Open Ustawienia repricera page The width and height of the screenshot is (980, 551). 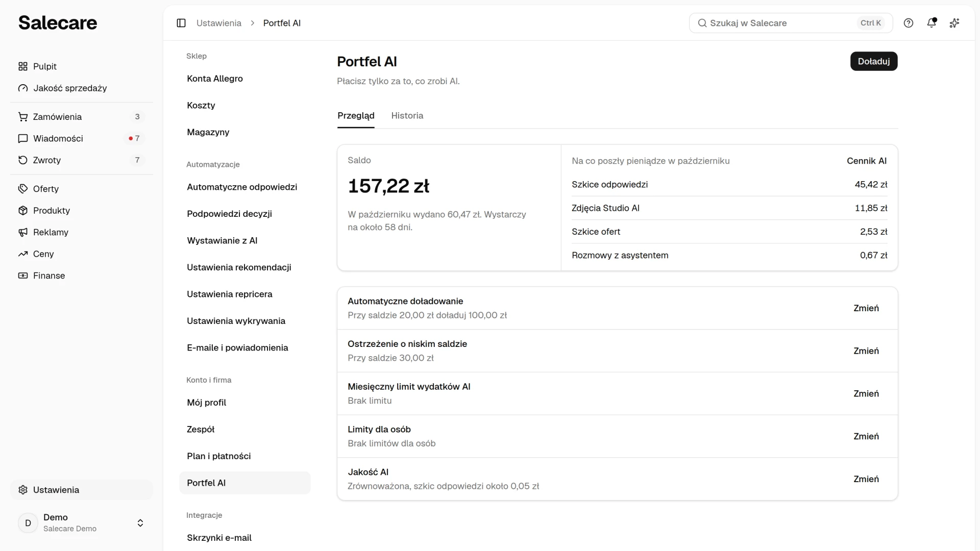(244, 294)
